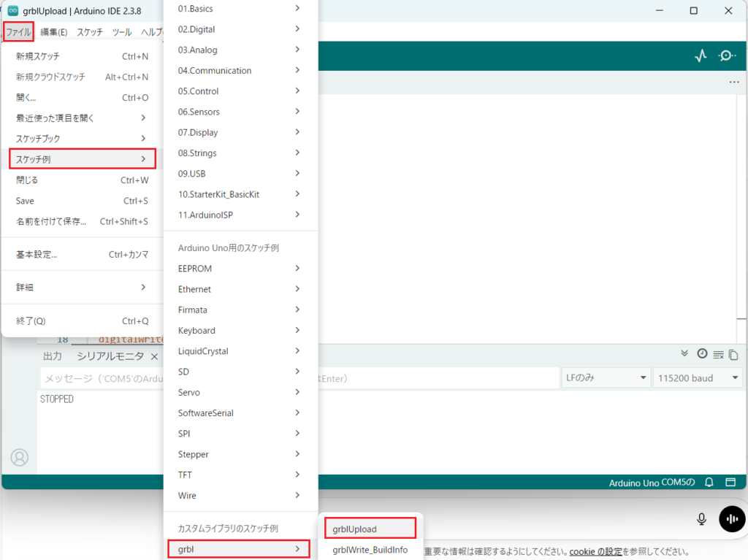Close the シリアルモニタ tab
The width and height of the screenshot is (748, 560).
click(154, 356)
